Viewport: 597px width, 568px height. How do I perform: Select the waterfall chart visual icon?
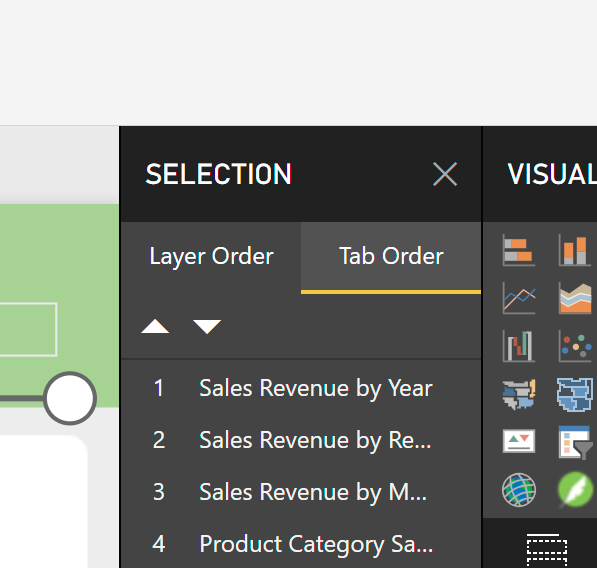[x=519, y=346]
